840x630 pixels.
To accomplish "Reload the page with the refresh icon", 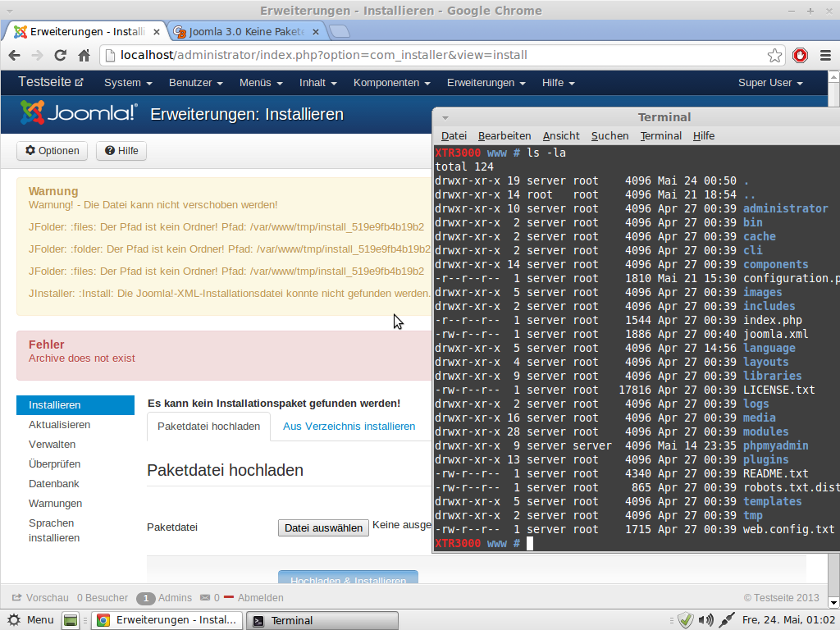I will point(61,55).
